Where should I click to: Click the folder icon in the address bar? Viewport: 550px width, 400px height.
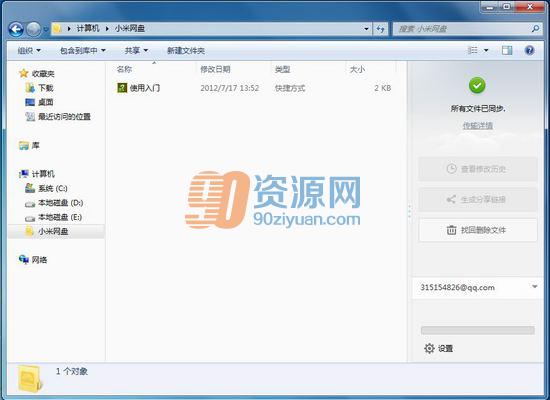coord(58,28)
